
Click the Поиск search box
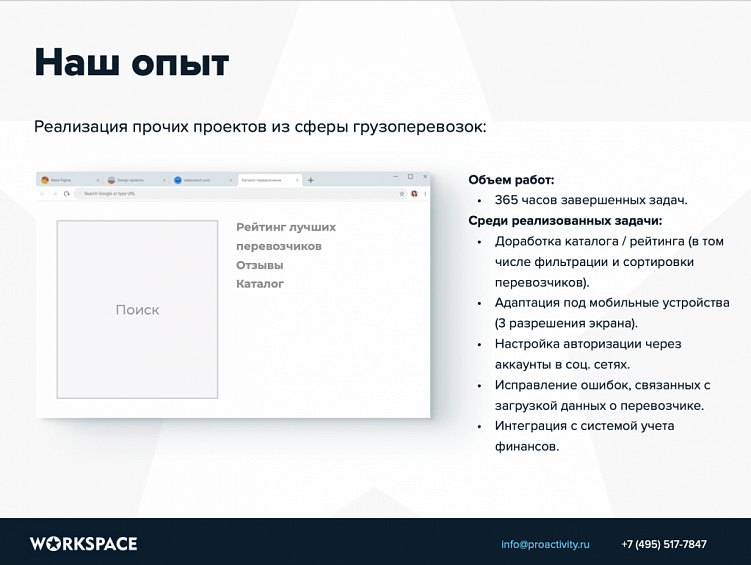pos(137,309)
